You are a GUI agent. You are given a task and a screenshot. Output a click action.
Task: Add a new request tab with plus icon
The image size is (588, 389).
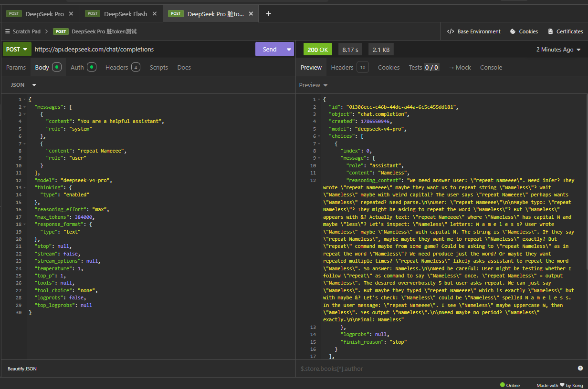[268, 14]
